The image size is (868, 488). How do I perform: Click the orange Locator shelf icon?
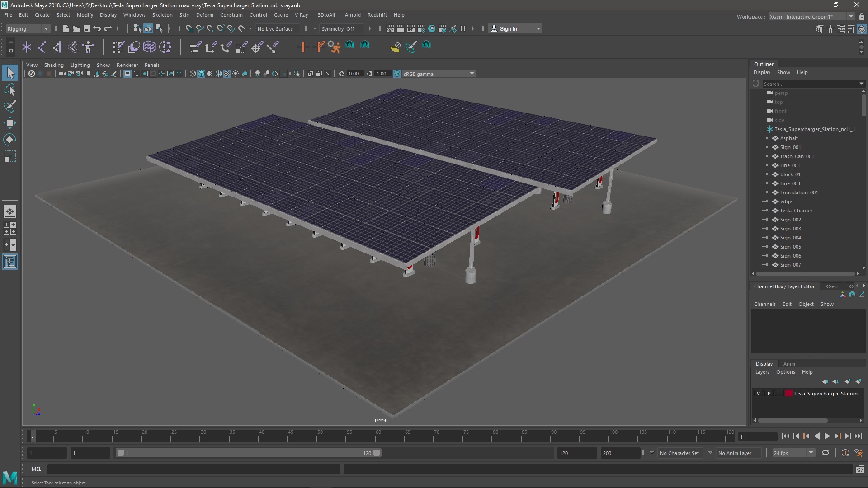(303, 47)
